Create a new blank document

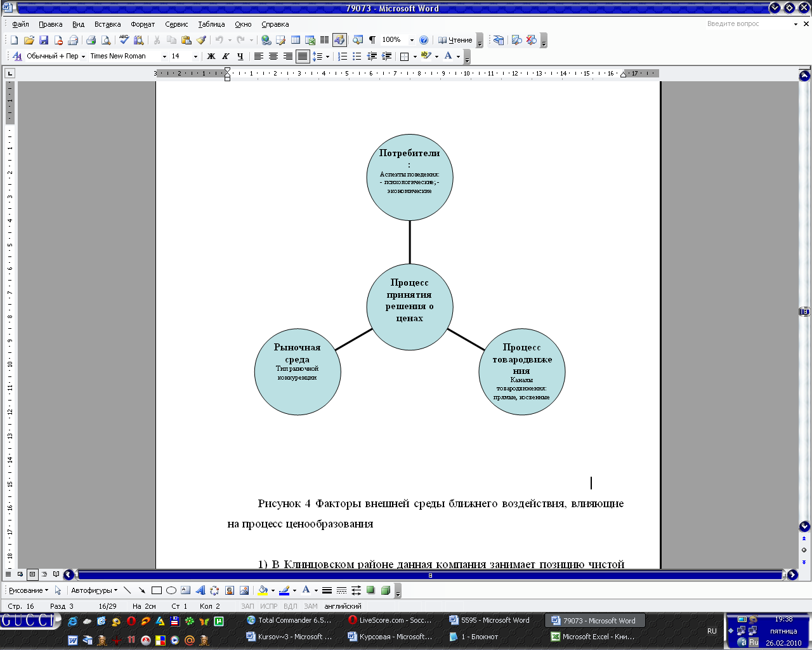[x=14, y=40]
